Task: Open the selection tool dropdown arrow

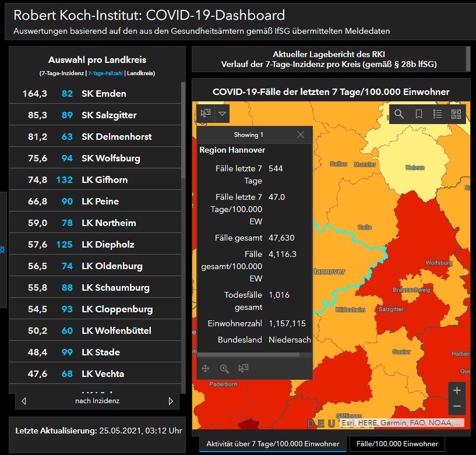Action: coord(222,113)
